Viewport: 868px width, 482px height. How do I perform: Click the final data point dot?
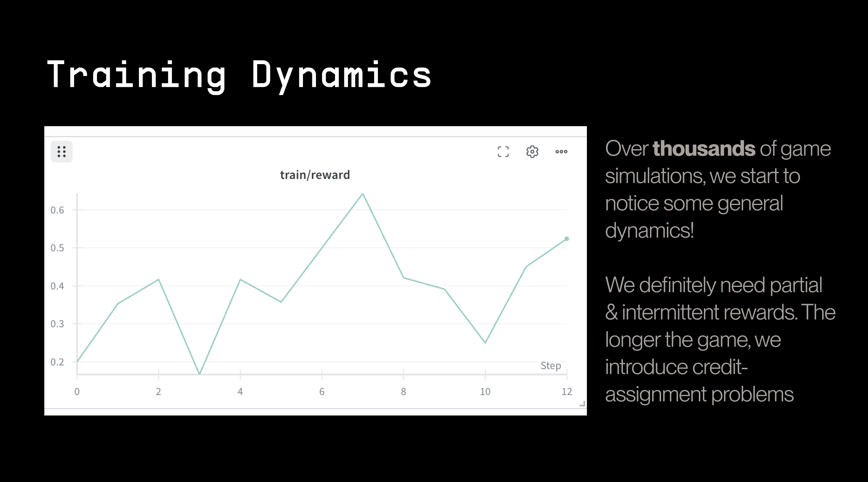[x=567, y=239]
